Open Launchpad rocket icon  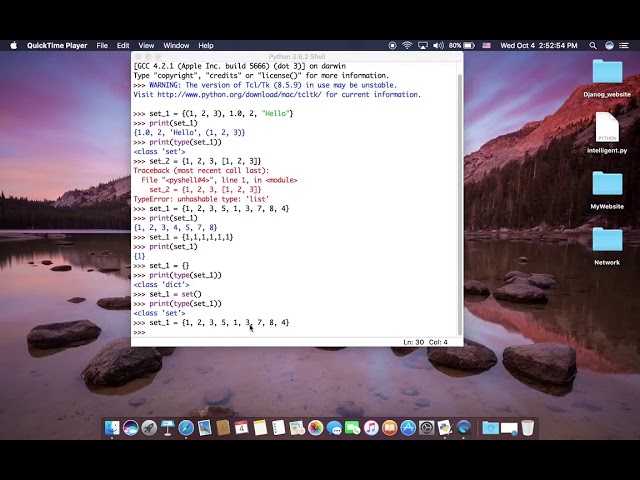(x=149, y=428)
